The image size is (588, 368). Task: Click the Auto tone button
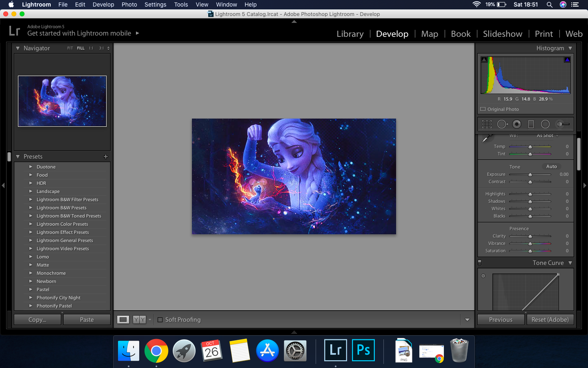coord(552,166)
